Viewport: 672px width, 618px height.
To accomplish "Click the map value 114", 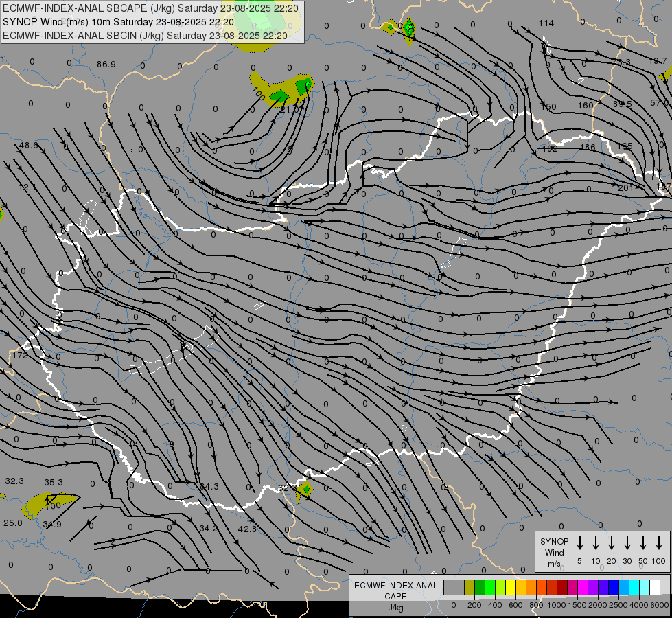I will click(x=546, y=23).
